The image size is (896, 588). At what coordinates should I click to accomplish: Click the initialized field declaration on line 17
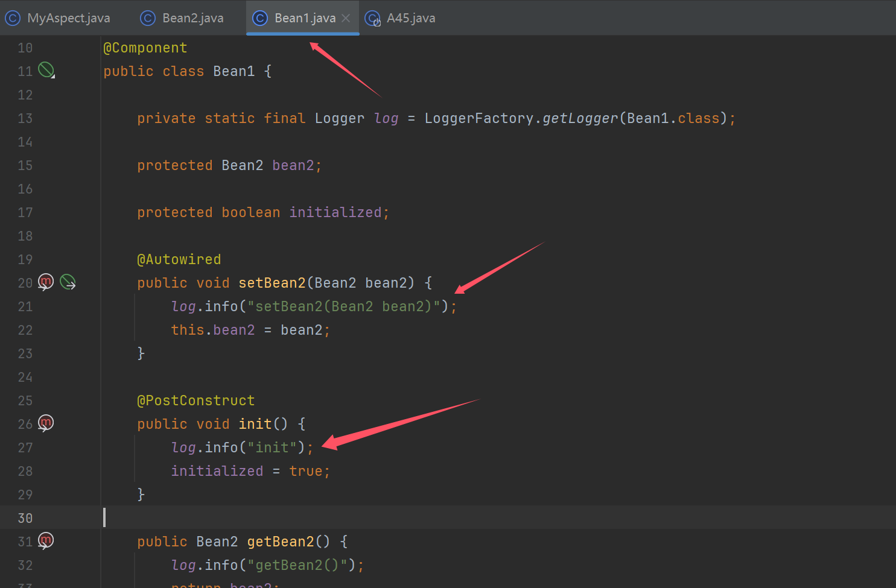pos(335,212)
